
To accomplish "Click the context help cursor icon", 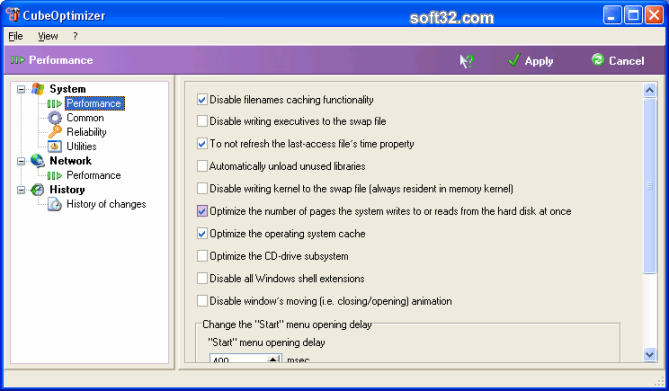I will [466, 61].
